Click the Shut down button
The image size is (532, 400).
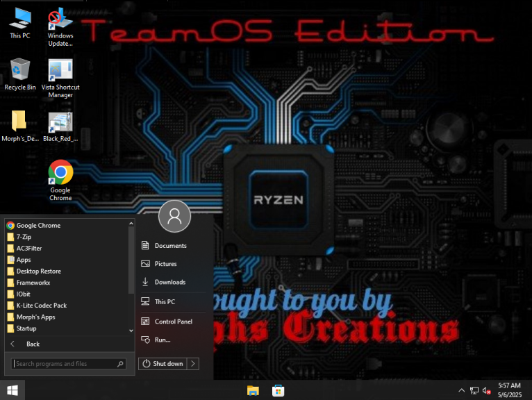click(163, 364)
